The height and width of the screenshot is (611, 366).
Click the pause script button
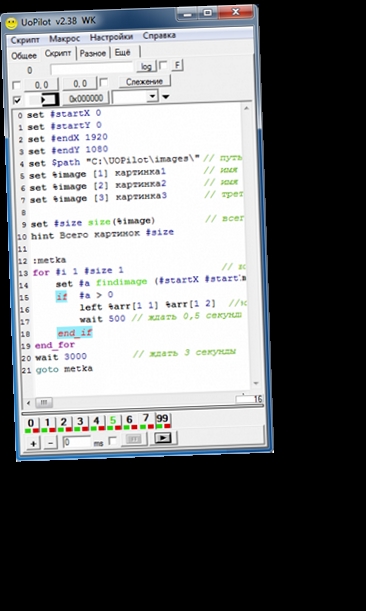pos(133,439)
